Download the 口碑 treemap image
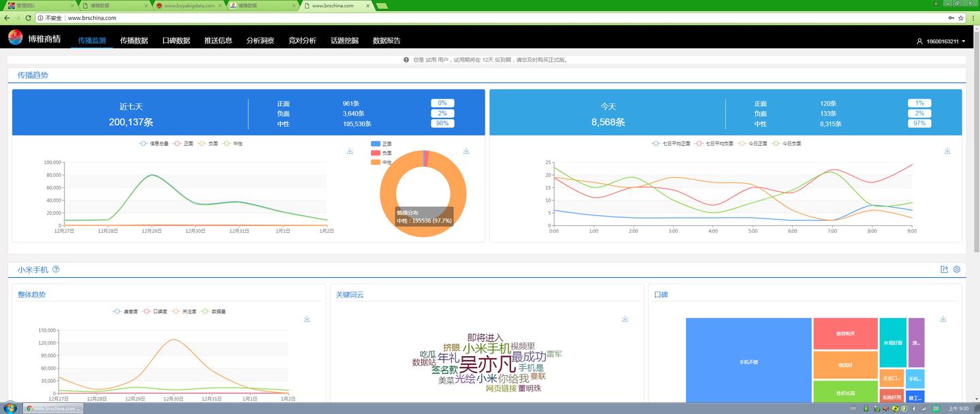The height and width of the screenshot is (414, 980). 943,319
